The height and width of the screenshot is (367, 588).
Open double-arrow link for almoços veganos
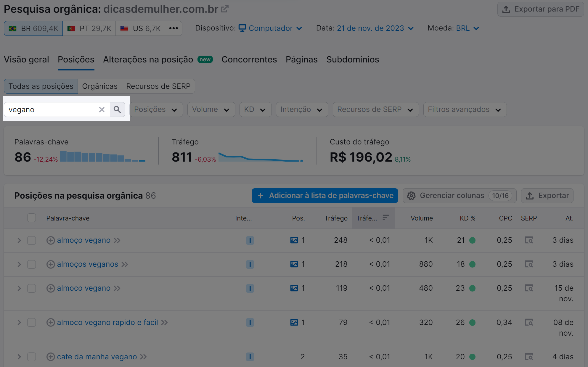(125, 264)
